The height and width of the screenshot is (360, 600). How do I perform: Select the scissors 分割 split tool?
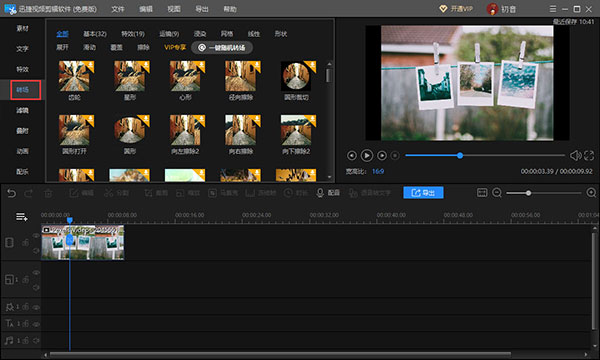[x=117, y=193]
